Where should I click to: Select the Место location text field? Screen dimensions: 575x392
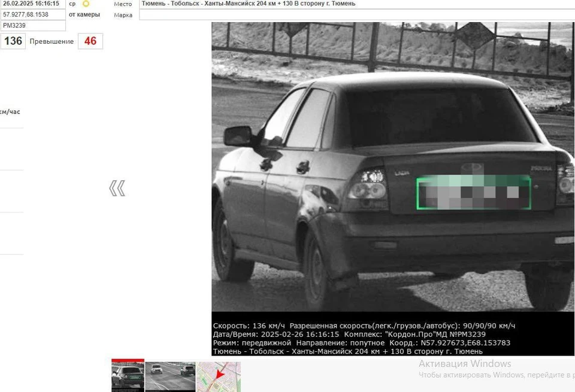(356, 4)
